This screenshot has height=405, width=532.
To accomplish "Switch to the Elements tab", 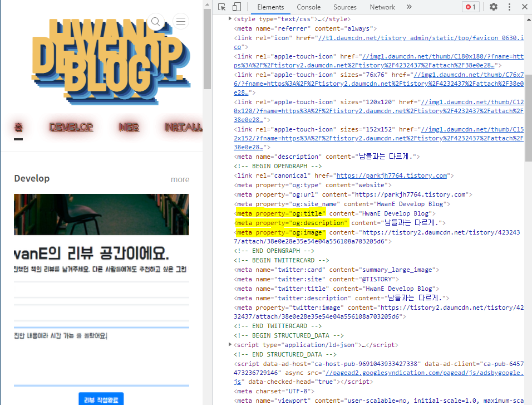I will (x=270, y=7).
